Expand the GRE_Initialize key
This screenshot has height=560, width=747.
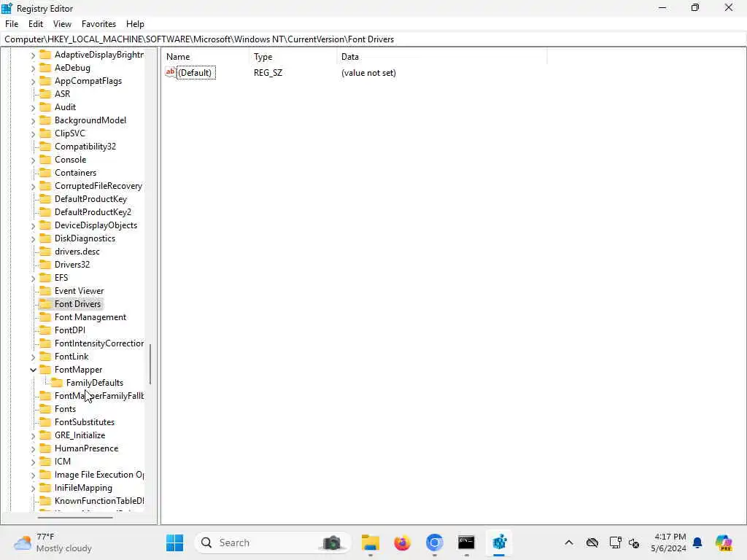pos(33,436)
